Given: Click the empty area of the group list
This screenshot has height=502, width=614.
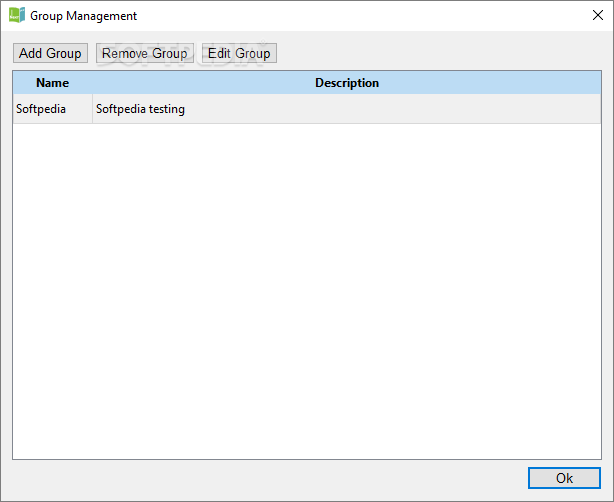Looking at the screenshot, I should point(307,291).
